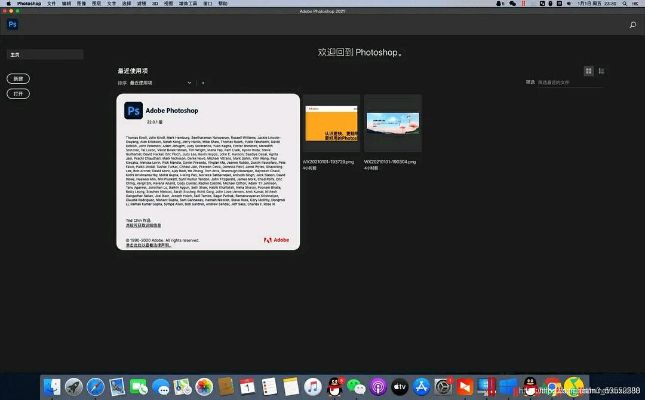This screenshot has height=400, width=645.
Task: Open Finder from the dock
Action: [x=52, y=386]
